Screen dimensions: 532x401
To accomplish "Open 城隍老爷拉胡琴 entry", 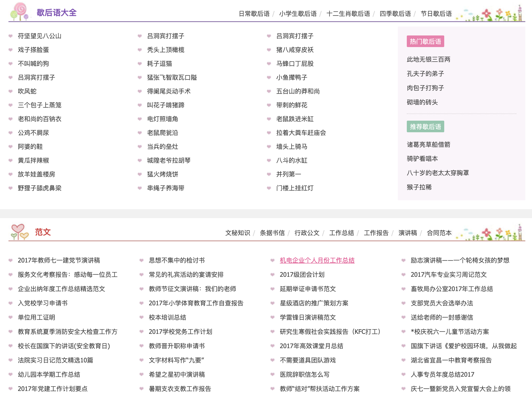I will pos(169,160).
